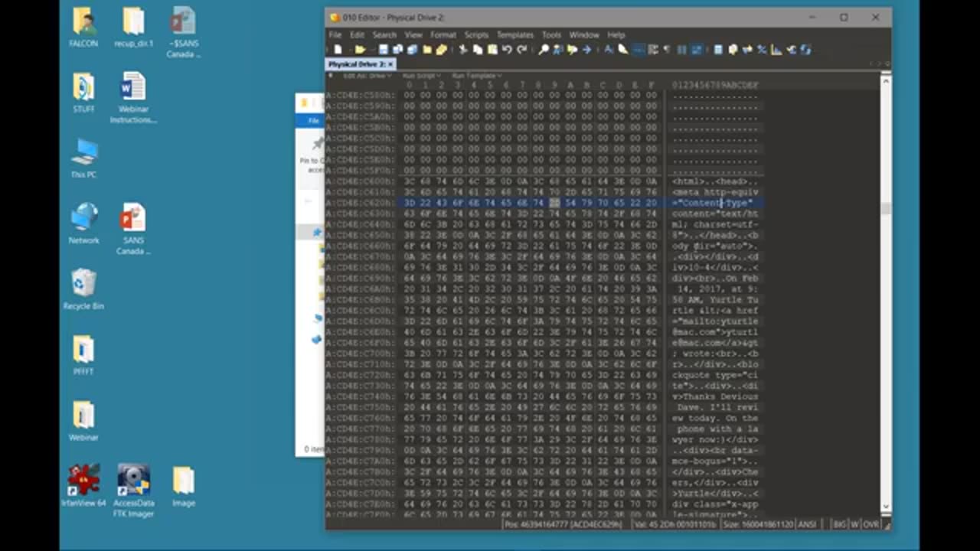The image size is (980, 551).
Task: Click File tab in Explorer window behind
Action: click(x=313, y=121)
